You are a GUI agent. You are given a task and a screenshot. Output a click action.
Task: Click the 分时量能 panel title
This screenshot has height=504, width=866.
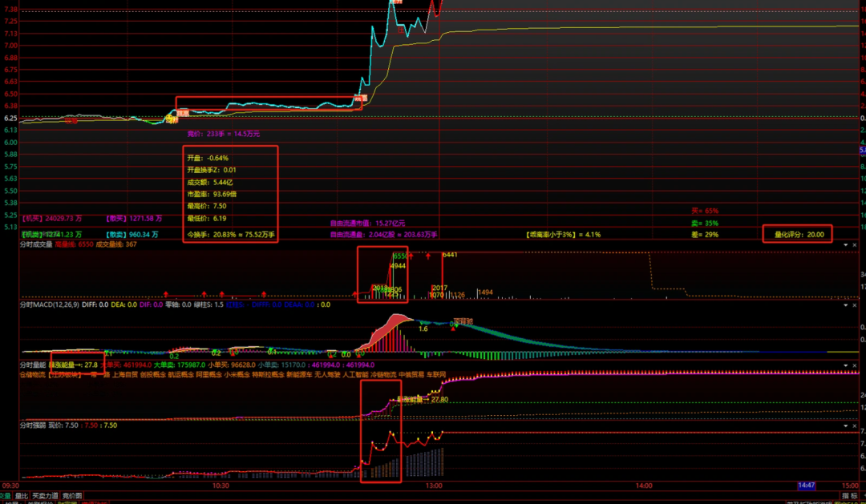click(x=33, y=365)
